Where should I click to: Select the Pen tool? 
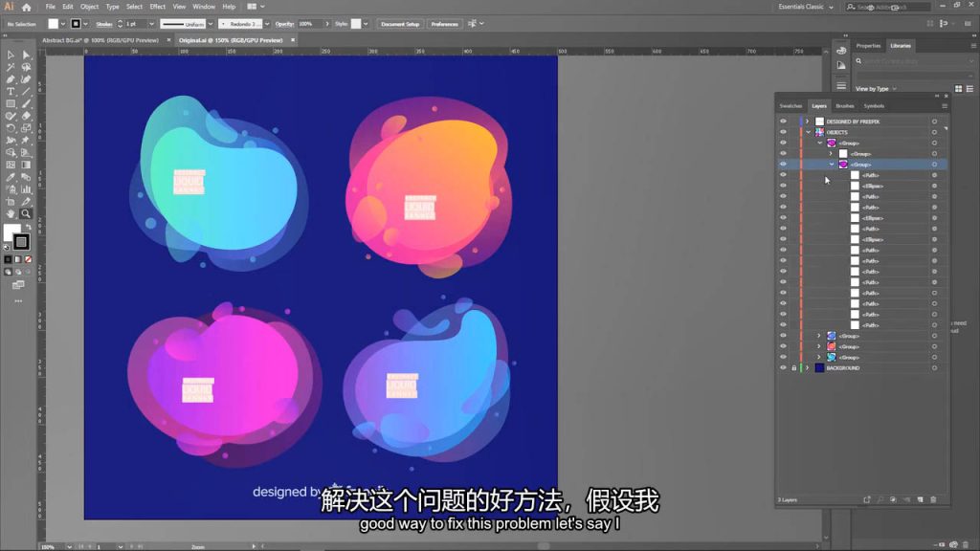point(11,79)
